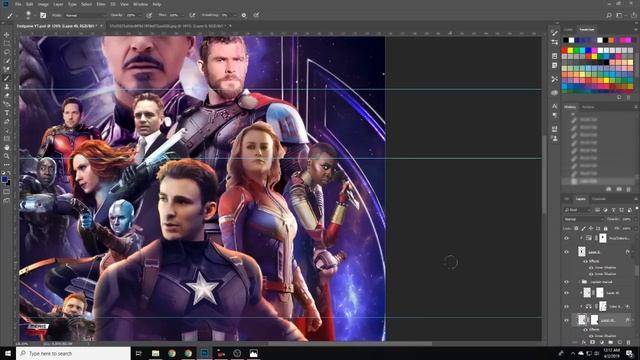The image size is (640, 360).
Task: Hide the Hue/Saturation adjustment layer
Action: (x=567, y=238)
